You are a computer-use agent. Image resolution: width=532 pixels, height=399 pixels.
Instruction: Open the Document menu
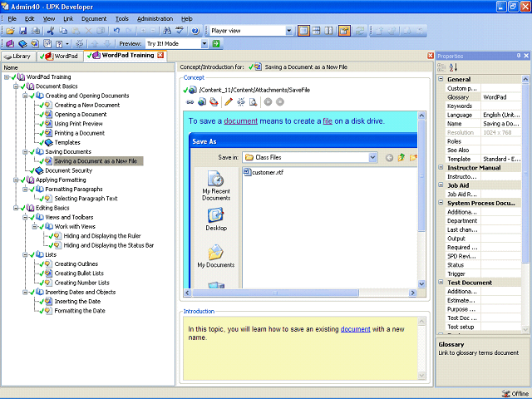point(94,18)
